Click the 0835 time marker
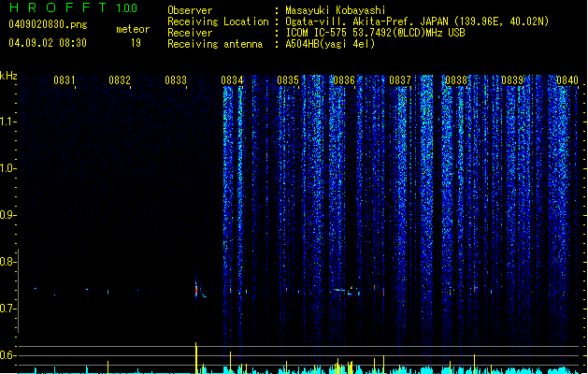This screenshot has width=588, height=374. point(288,80)
